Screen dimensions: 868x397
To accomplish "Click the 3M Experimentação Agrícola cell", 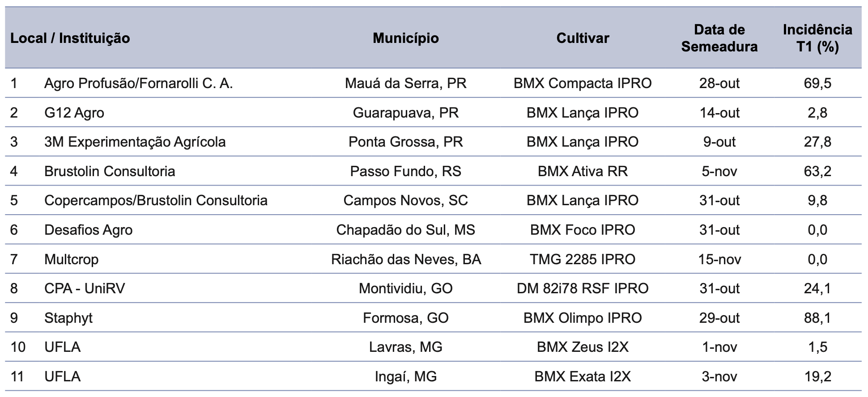I will coord(135,142).
